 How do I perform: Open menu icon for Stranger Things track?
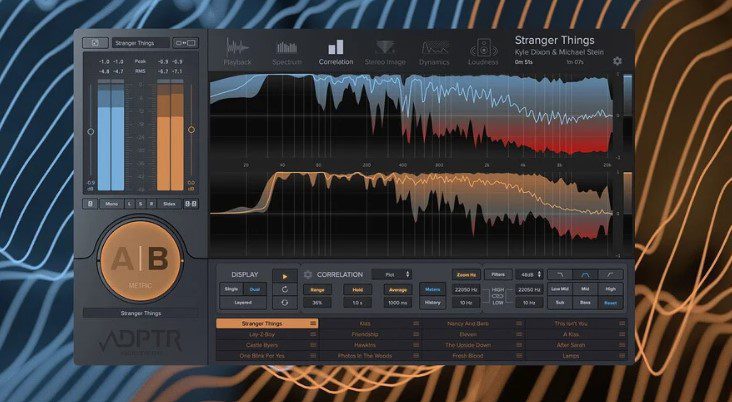[x=313, y=323]
